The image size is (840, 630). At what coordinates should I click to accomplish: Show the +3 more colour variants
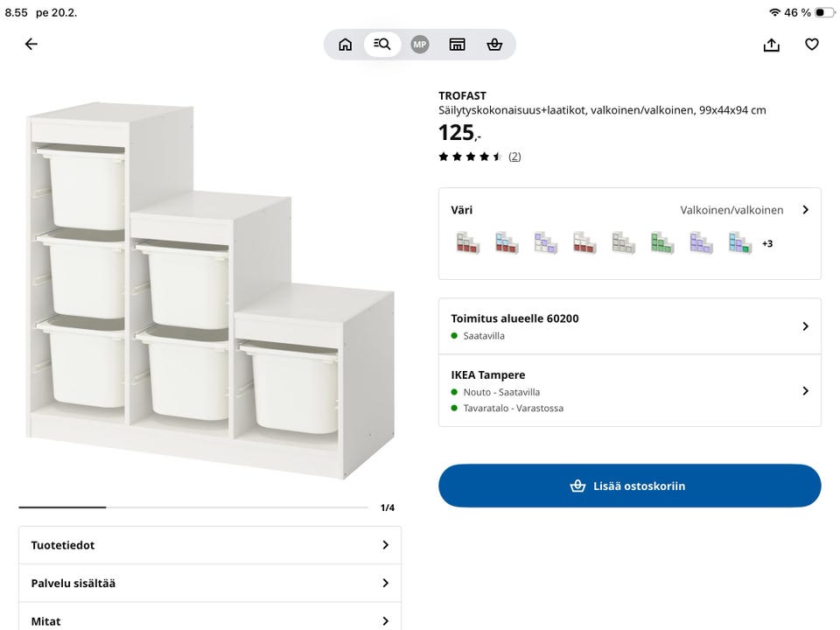[767, 243]
